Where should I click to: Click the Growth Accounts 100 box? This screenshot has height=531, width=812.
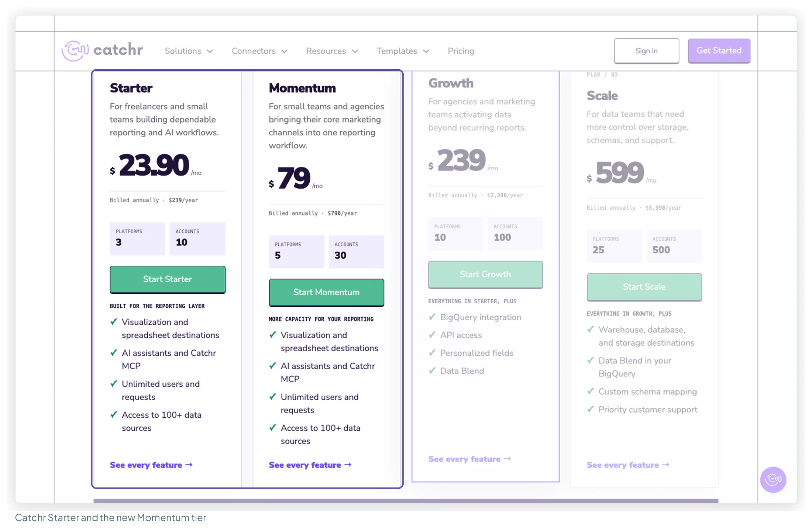515,234
